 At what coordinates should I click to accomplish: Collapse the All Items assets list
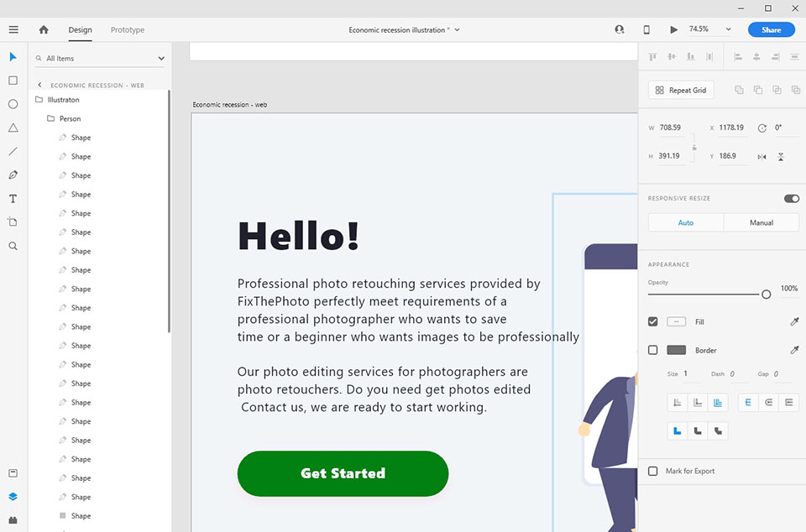(160, 58)
